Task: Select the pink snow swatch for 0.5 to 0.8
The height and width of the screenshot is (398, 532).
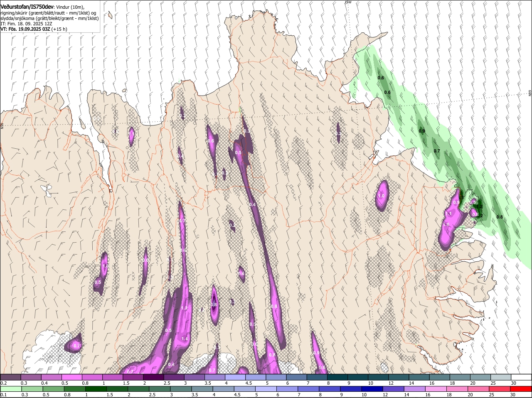Action: pyautogui.click(x=72, y=377)
